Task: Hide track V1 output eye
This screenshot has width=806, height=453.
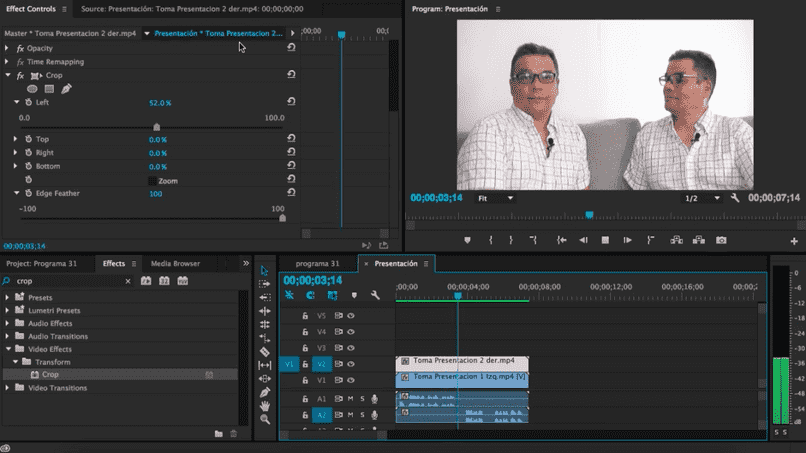Action: point(351,380)
